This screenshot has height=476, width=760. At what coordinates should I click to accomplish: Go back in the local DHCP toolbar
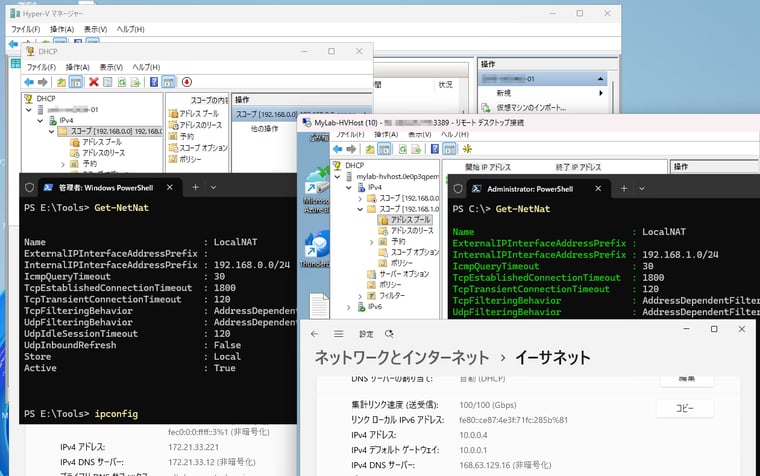pyautogui.click(x=29, y=82)
